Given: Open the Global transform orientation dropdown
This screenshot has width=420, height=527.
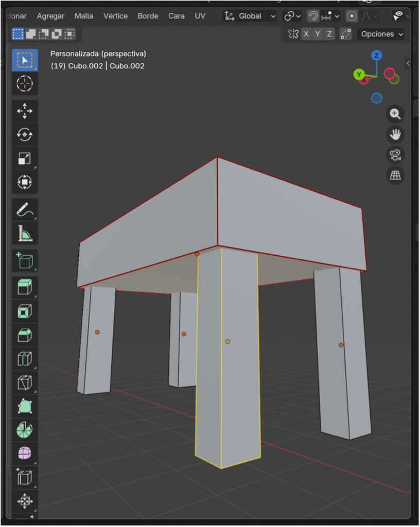Looking at the screenshot, I should pos(250,16).
